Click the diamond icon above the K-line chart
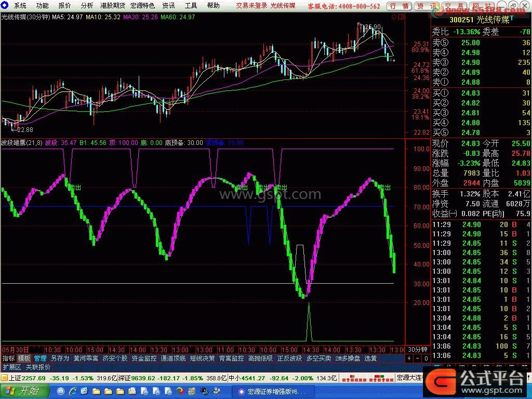The width and height of the screenshot is (532, 399). click(x=394, y=17)
